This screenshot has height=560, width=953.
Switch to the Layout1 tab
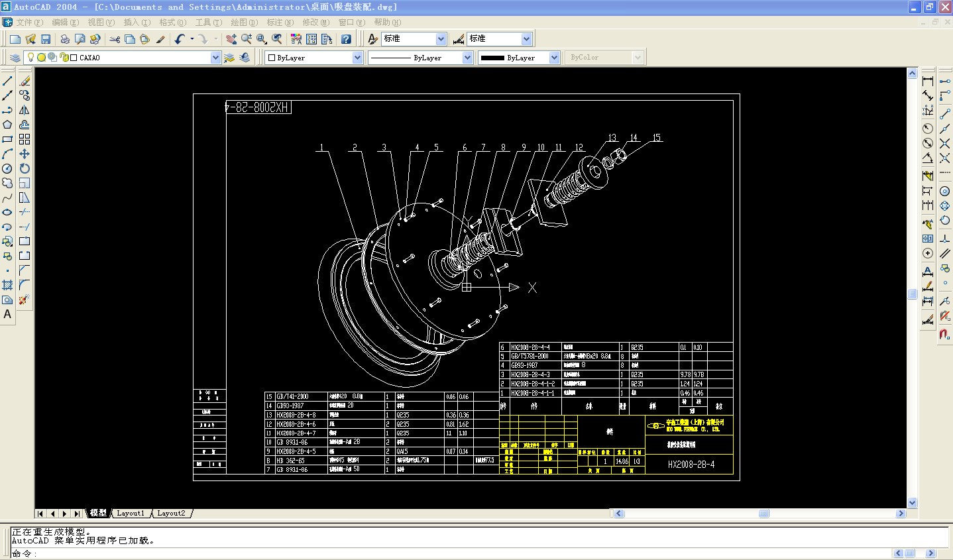tap(131, 514)
